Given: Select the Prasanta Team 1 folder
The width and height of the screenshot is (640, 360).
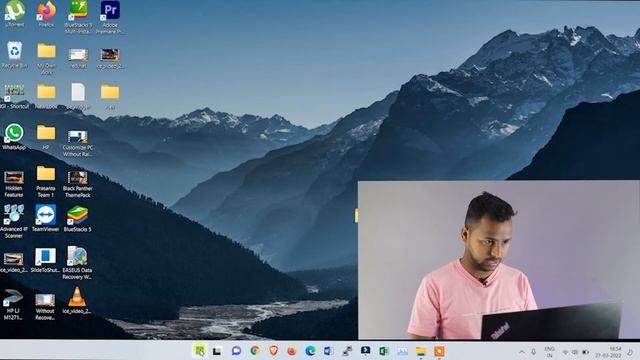Looking at the screenshot, I should pos(46,181).
